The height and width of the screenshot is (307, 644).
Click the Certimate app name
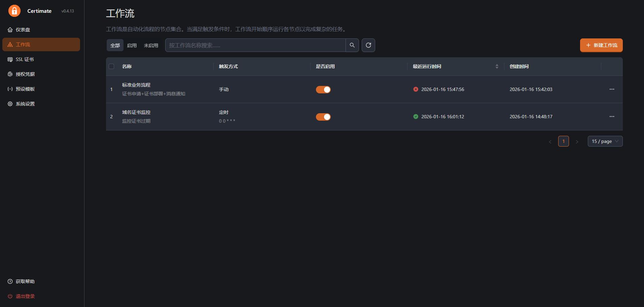click(39, 11)
